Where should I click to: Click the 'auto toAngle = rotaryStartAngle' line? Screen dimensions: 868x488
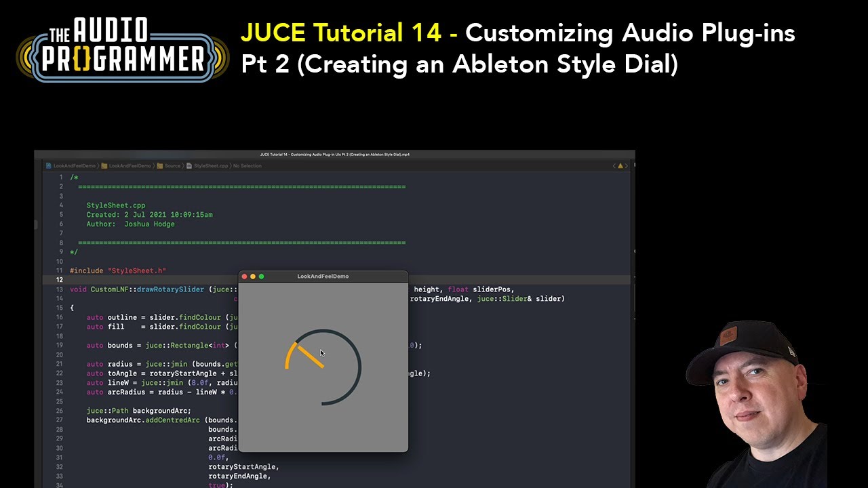pos(162,373)
